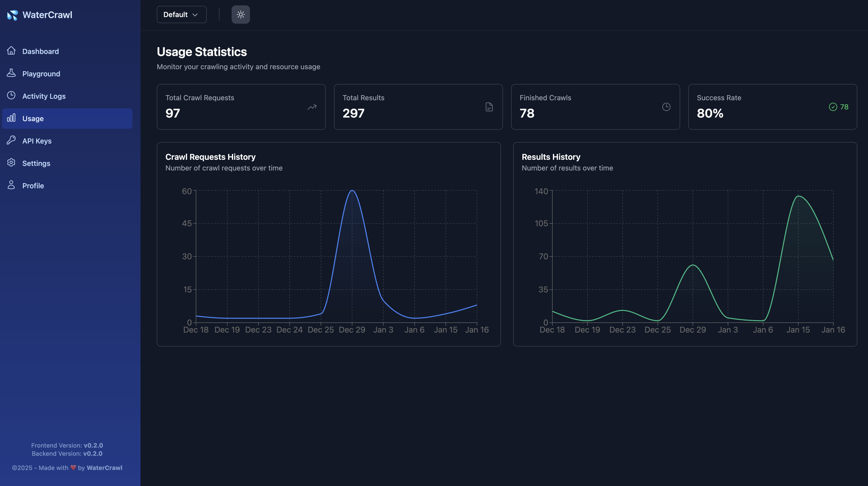Click the clock icon in Finished Crawls

[x=666, y=107]
